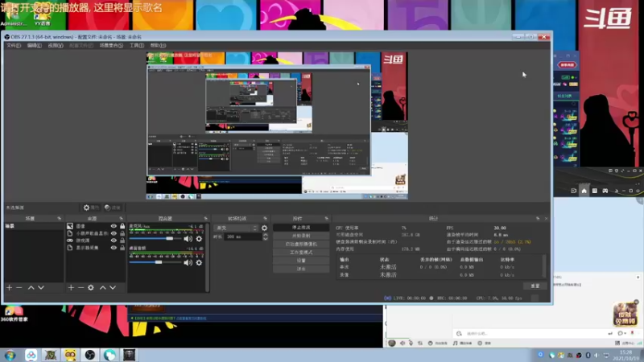Toggle visibility of 显示器采集 source
This screenshot has width=644, height=362.
coord(114,248)
